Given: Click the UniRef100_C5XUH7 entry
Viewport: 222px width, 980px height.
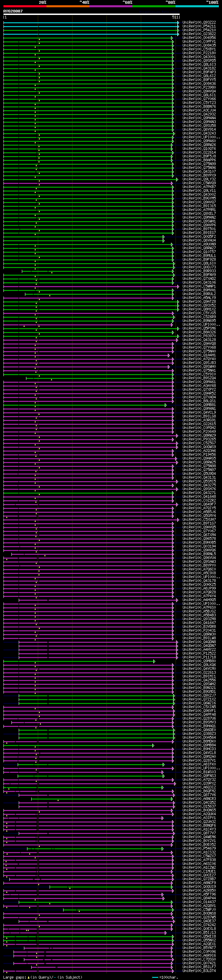Looking at the screenshot, I should click(199, 519).
